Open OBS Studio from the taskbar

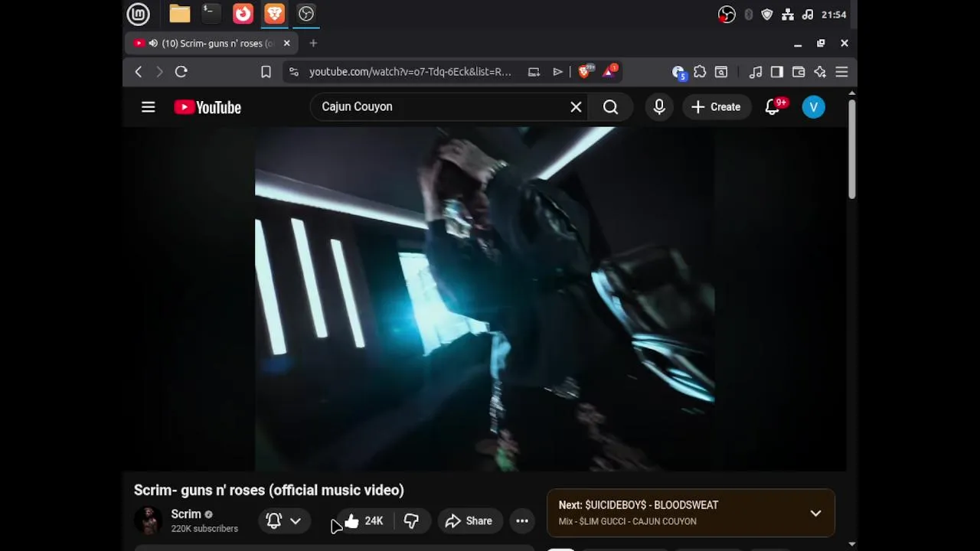click(306, 14)
